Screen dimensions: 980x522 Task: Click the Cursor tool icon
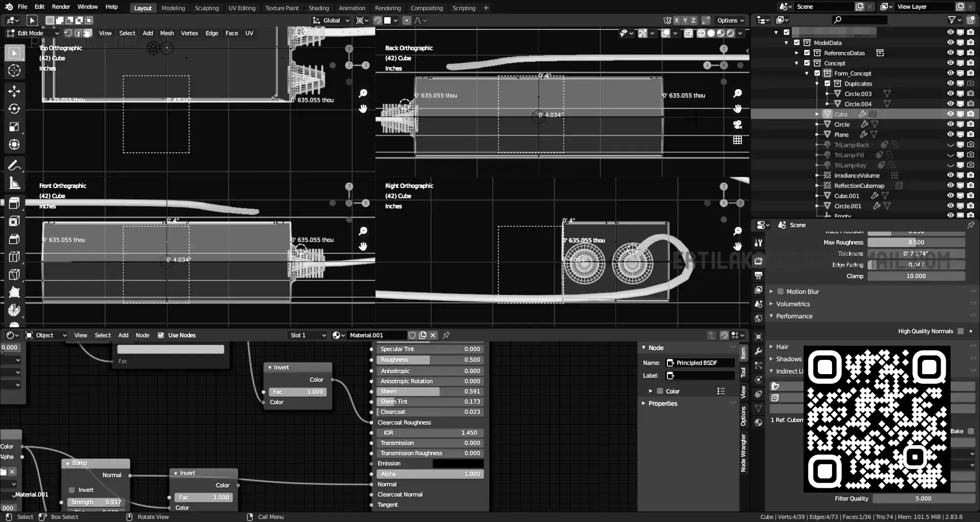point(14,71)
